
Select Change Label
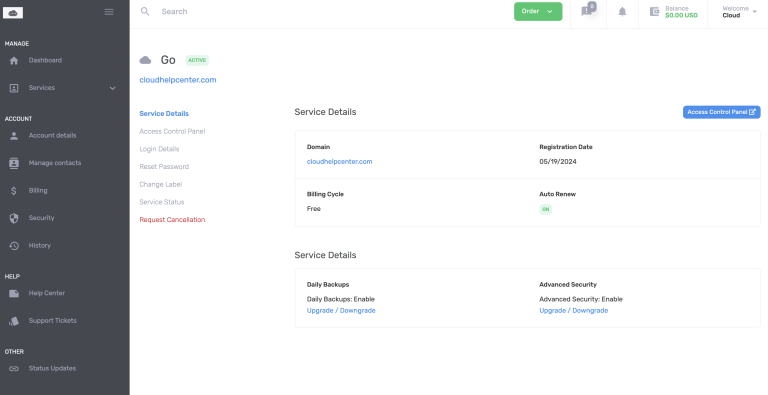[x=161, y=185]
